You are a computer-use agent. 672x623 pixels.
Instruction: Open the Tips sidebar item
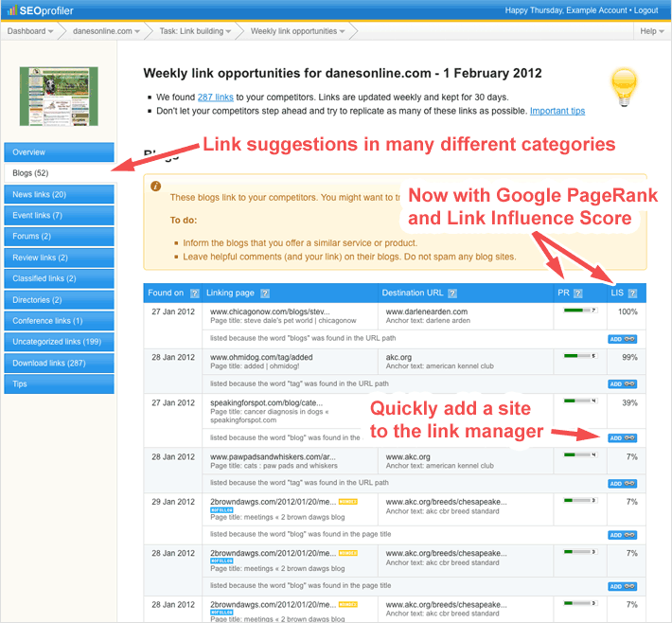coord(59,384)
